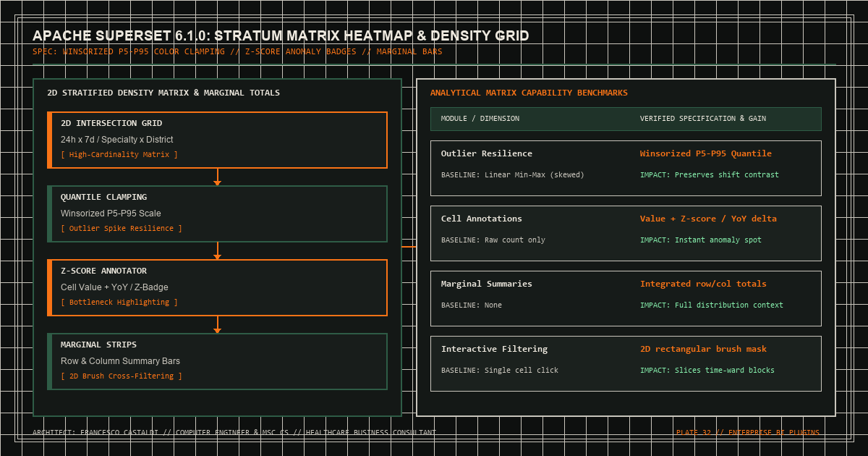Click 'IMPACT: Slices time-ward blocks' text
The image size is (868, 456).
pos(707,371)
